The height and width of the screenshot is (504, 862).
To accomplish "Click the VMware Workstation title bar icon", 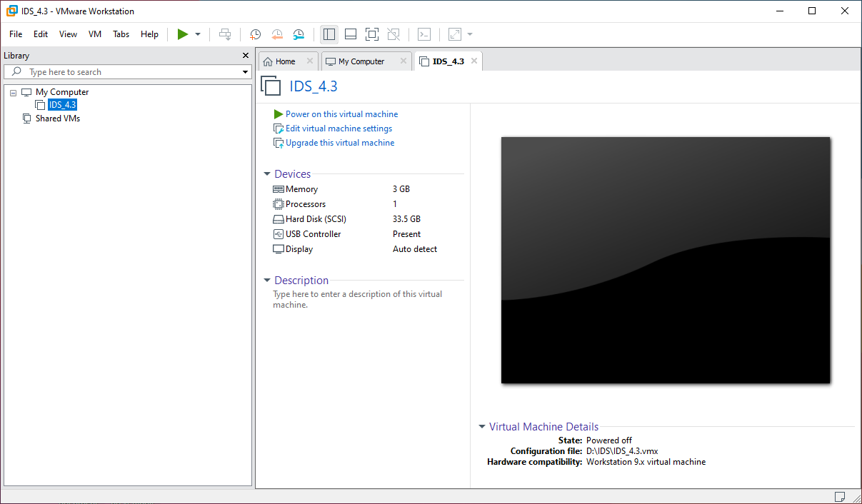I will click(x=11, y=11).
